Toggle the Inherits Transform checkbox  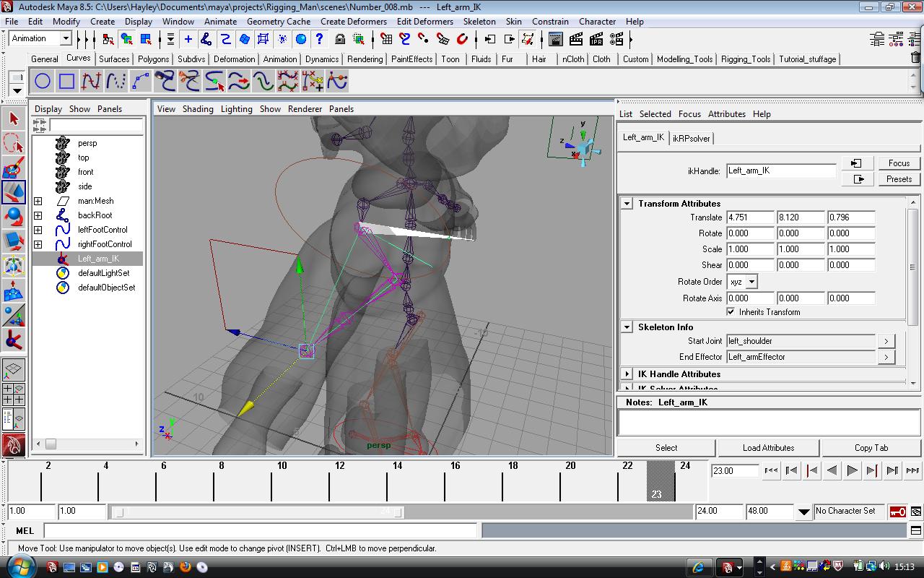coord(731,312)
